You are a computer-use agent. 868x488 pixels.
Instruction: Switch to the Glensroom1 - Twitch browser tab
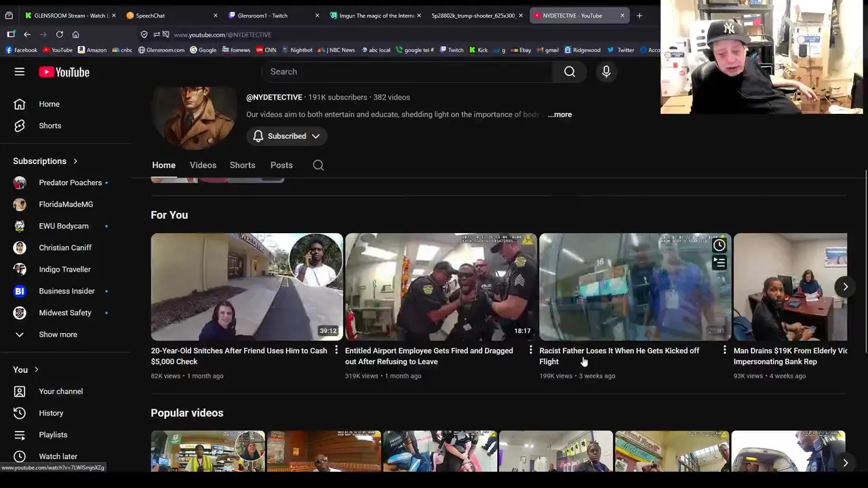[273, 16]
